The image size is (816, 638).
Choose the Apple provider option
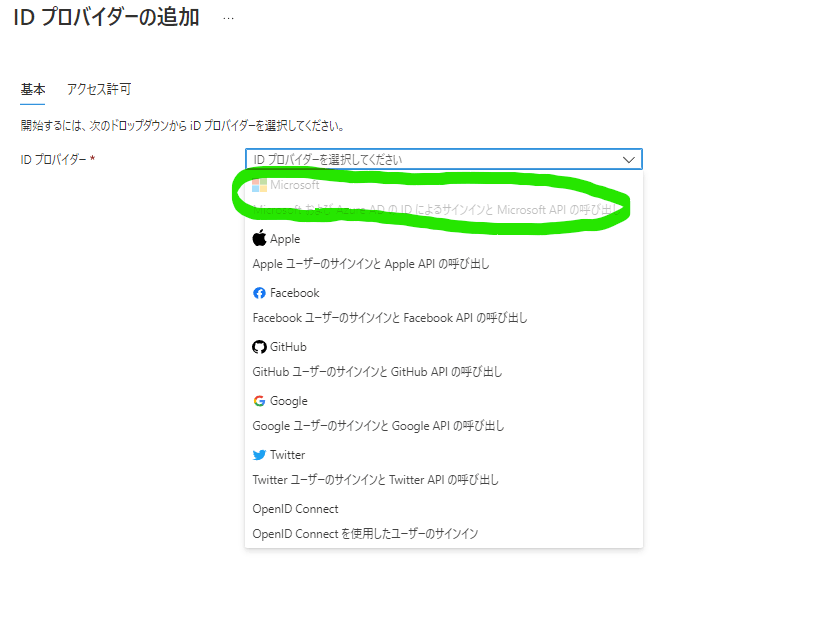click(444, 251)
